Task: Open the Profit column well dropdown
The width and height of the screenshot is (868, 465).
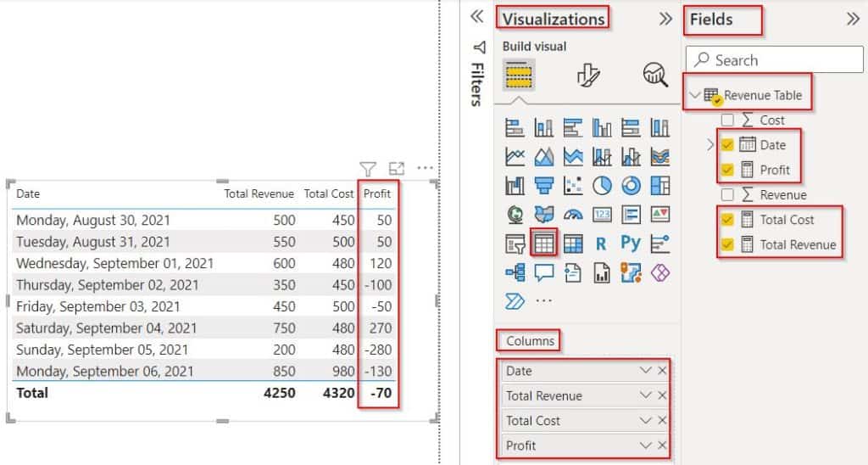Action: [645, 445]
